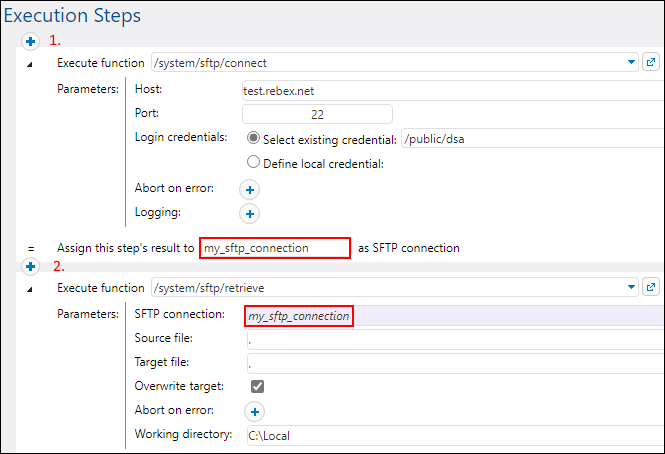The height and width of the screenshot is (454, 665).
Task: Click the SFTP connection parameter field
Action: (x=450, y=316)
